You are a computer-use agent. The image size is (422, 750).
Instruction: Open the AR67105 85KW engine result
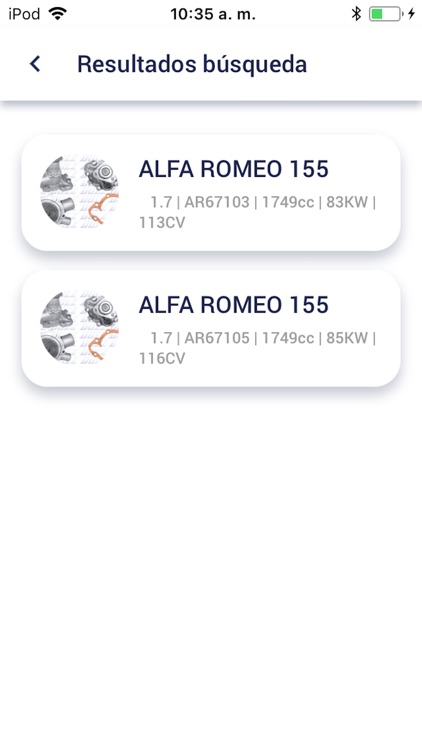pyautogui.click(x=211, y=329)
